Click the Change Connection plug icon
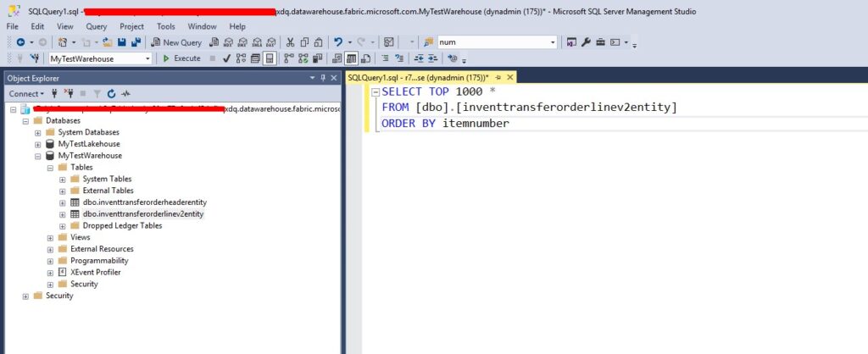Image resolution: width=868 pixels, height=354 pixels. 35,58
